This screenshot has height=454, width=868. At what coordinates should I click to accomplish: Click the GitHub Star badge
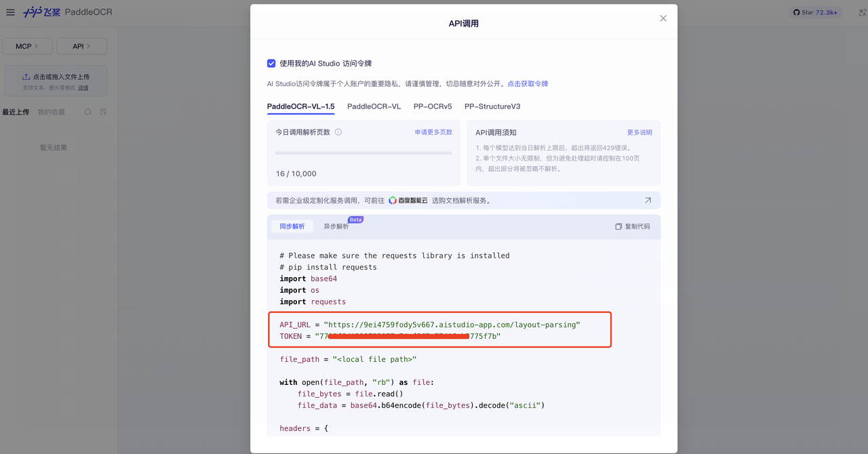pos(815,12)
